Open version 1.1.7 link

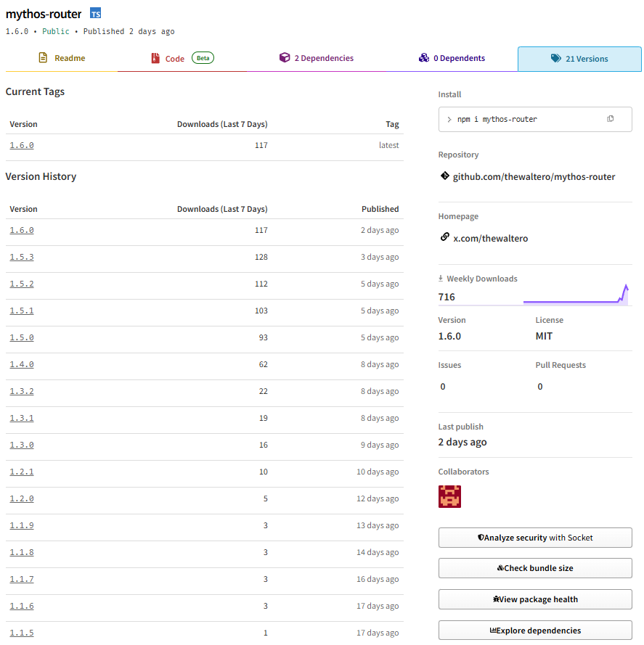coord(22,579)
